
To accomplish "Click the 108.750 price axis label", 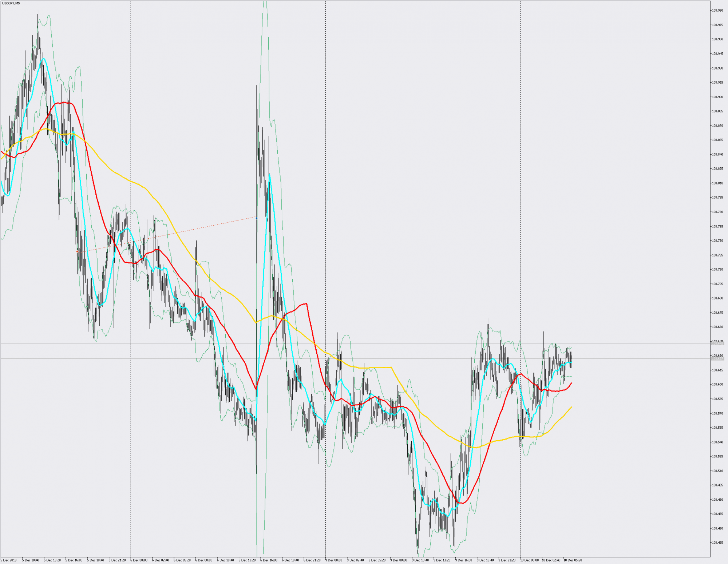I will [717, 241].
